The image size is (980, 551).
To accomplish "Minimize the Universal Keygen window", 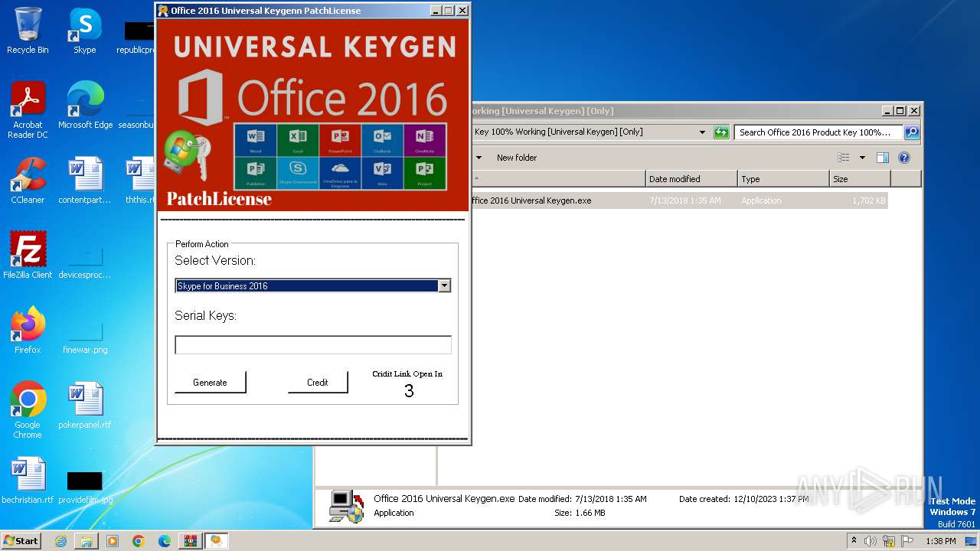I will coord(435,11).
